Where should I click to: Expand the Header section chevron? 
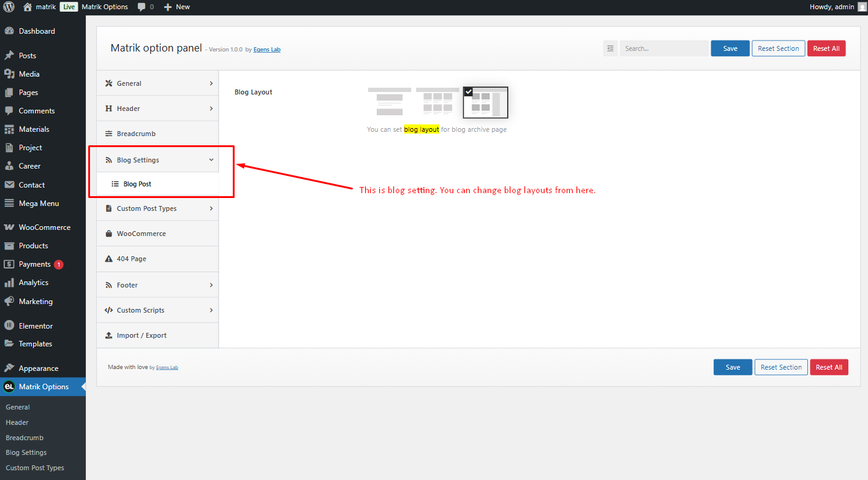211,109
